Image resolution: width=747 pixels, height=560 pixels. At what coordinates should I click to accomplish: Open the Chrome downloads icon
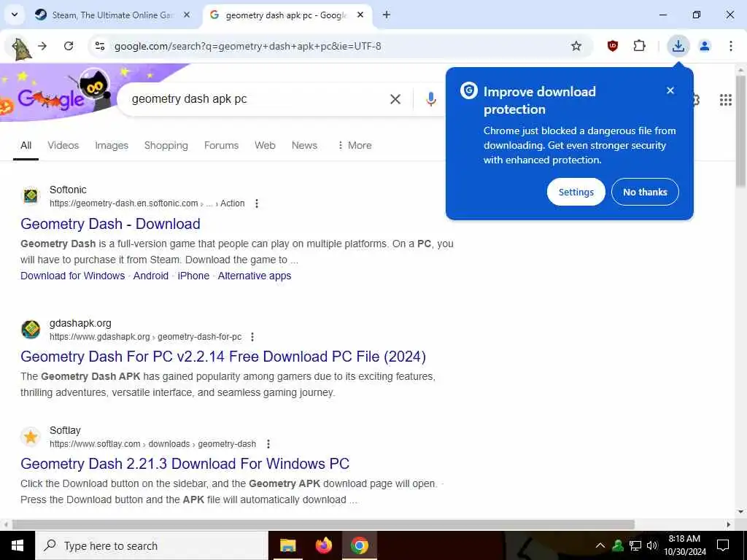click(678, 46)
